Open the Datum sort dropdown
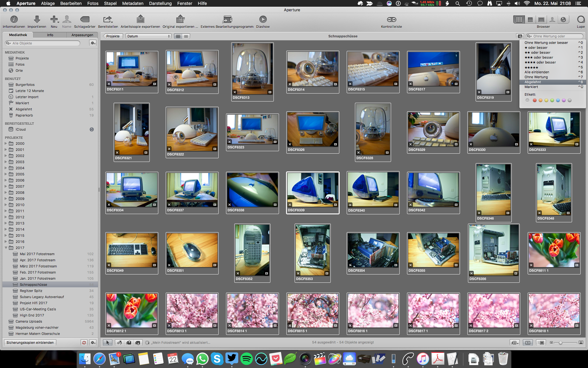 pos(148,36)
